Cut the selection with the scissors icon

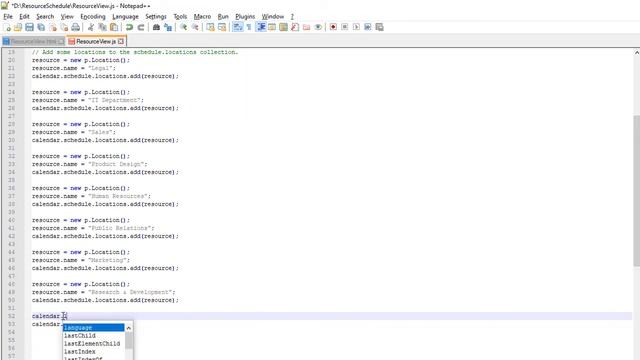(x=91, y=27)
